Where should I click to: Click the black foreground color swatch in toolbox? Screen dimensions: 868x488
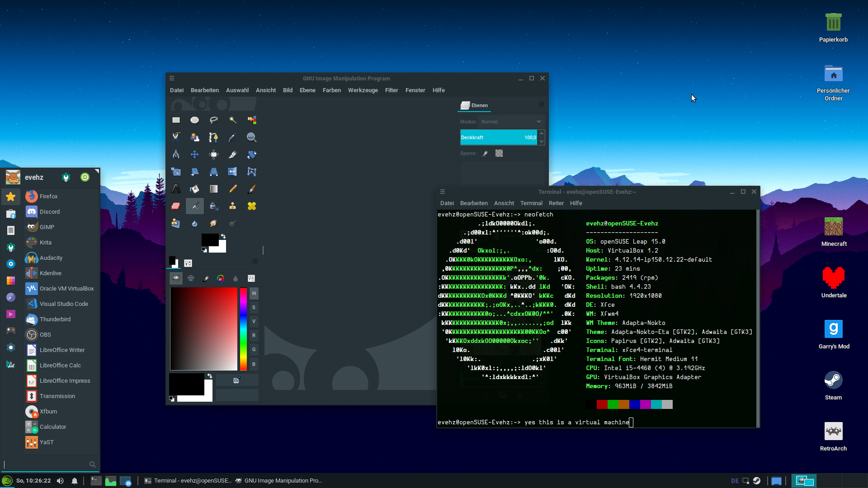[x=210, y=240]
